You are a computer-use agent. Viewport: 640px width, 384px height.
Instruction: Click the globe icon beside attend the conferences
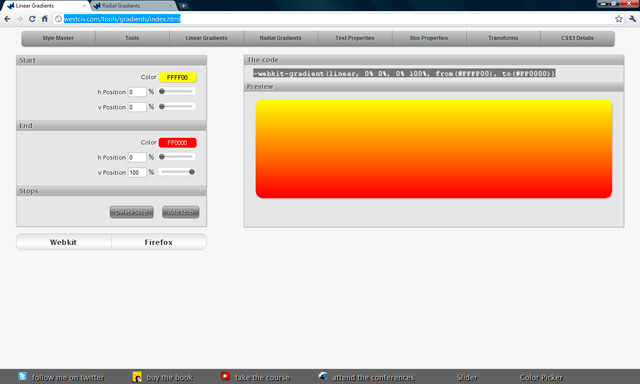[323, 376]
